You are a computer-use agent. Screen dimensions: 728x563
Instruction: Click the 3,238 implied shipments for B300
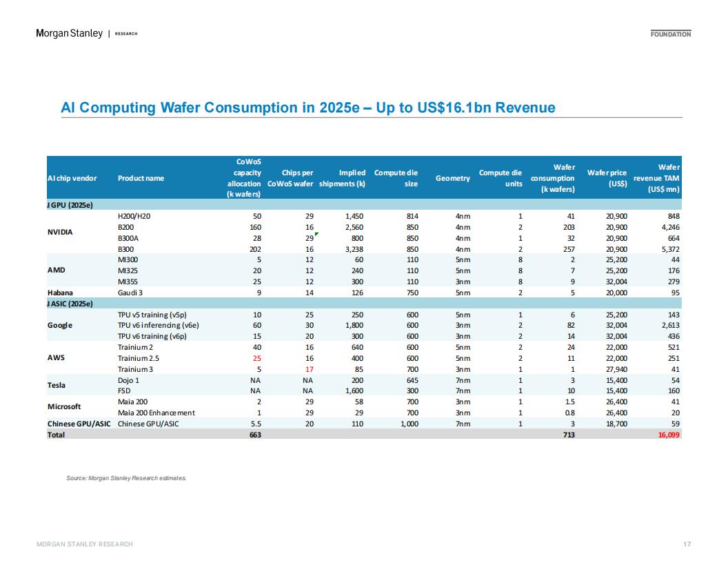tap(354, 249)
